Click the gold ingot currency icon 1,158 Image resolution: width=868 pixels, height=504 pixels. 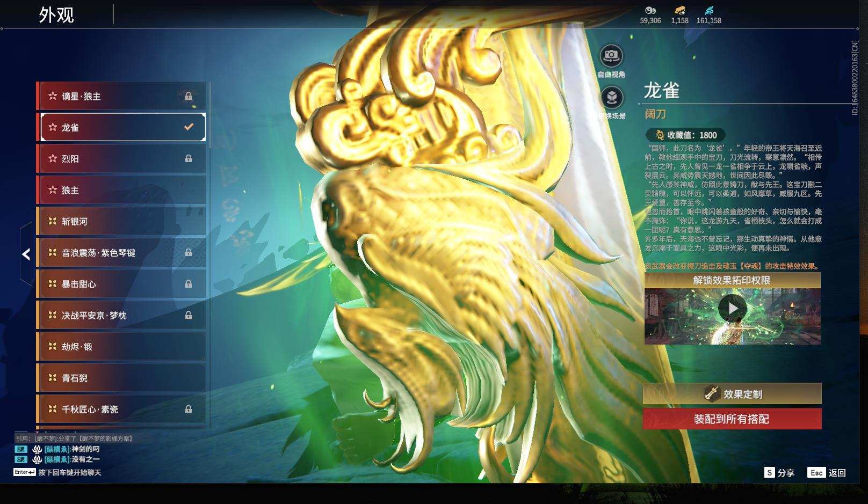coord(679,10)
